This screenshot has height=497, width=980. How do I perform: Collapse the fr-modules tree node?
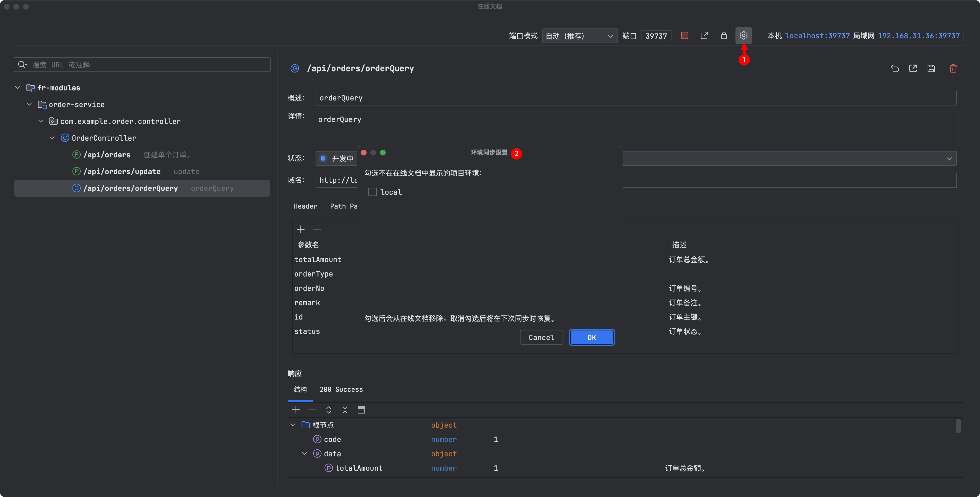click(x=17, y=88)
